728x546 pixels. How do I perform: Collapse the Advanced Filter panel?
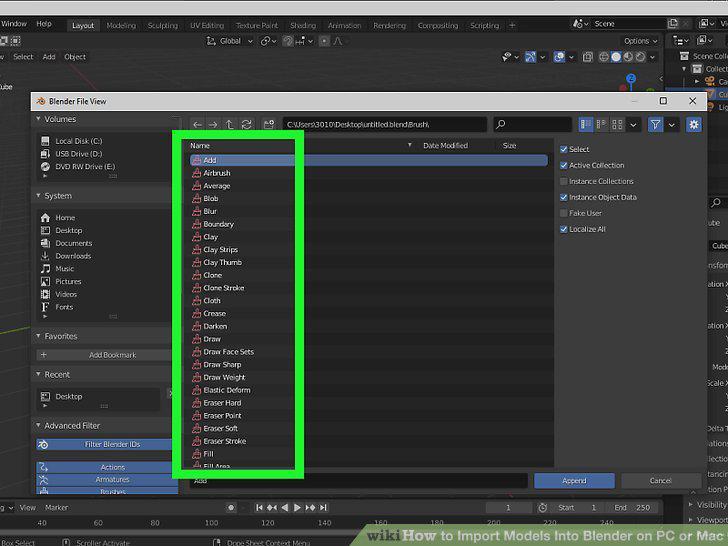[x=39, y=426]
